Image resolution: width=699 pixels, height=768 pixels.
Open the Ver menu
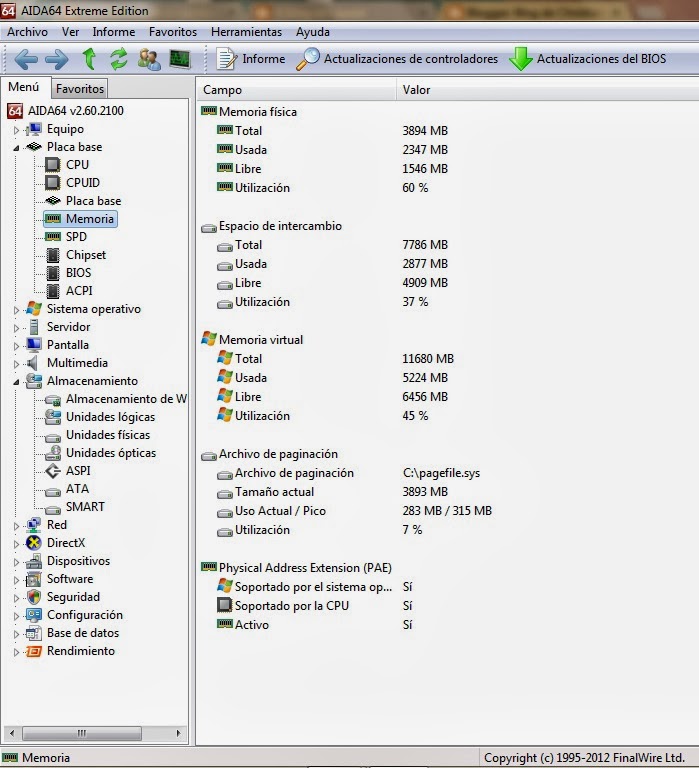pos(70,32)
